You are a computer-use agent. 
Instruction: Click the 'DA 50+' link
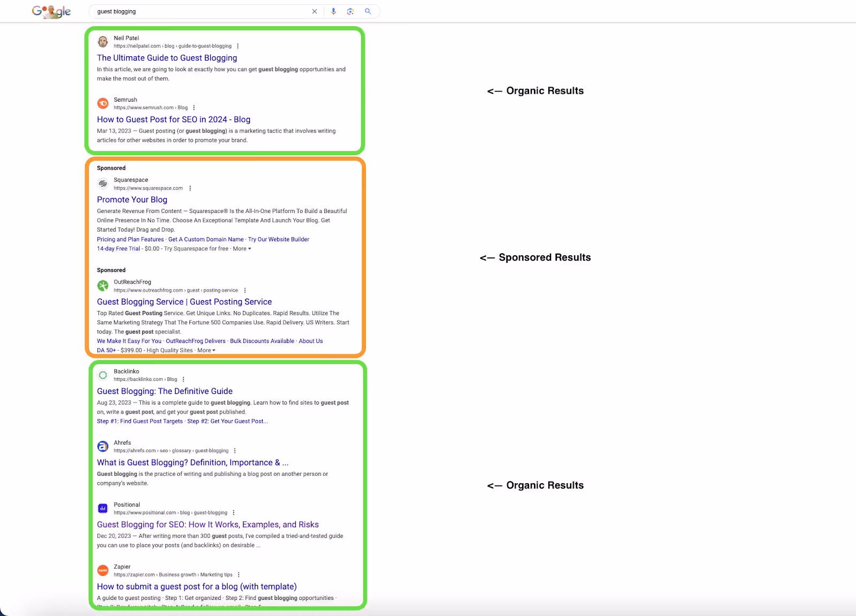point(106,351)
